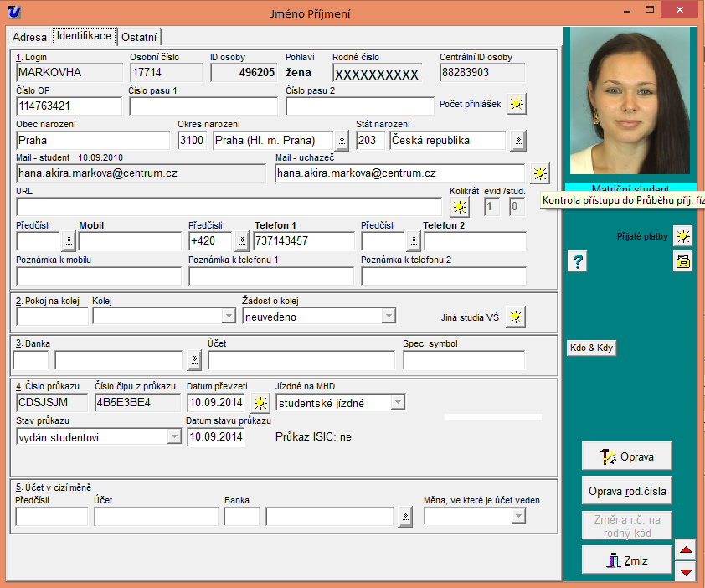
Task: Click the sun icon under Kolikrát
Action: (459, 207)
